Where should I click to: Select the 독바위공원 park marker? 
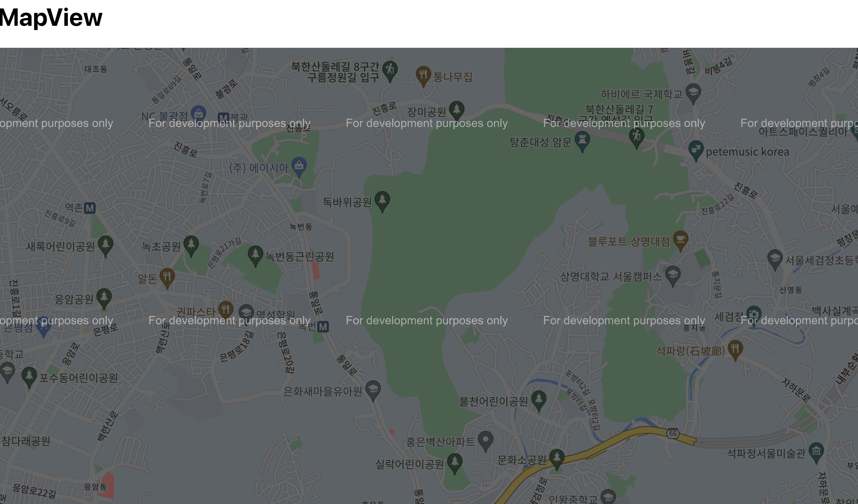(382, 200)
